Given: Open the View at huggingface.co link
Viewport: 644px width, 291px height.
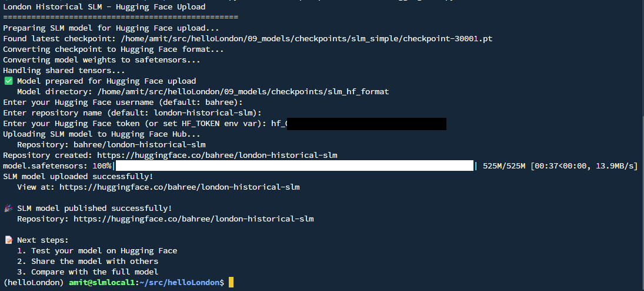Looking at the screenshot, I should 179,187.
